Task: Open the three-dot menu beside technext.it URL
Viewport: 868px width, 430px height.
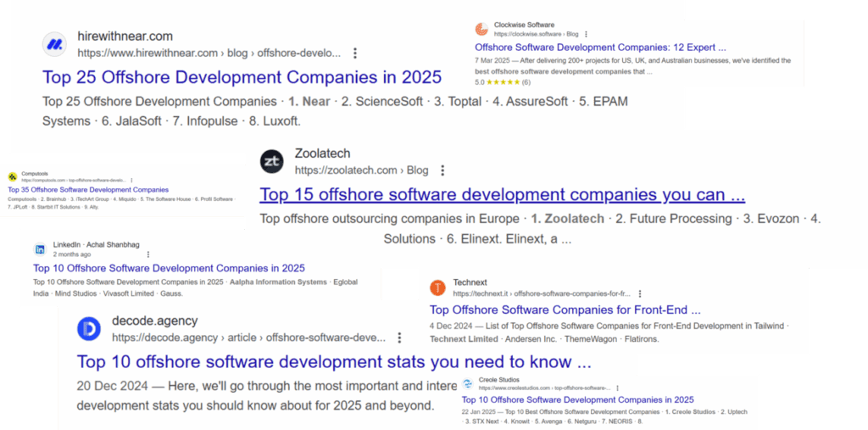Action: (640, 293)
